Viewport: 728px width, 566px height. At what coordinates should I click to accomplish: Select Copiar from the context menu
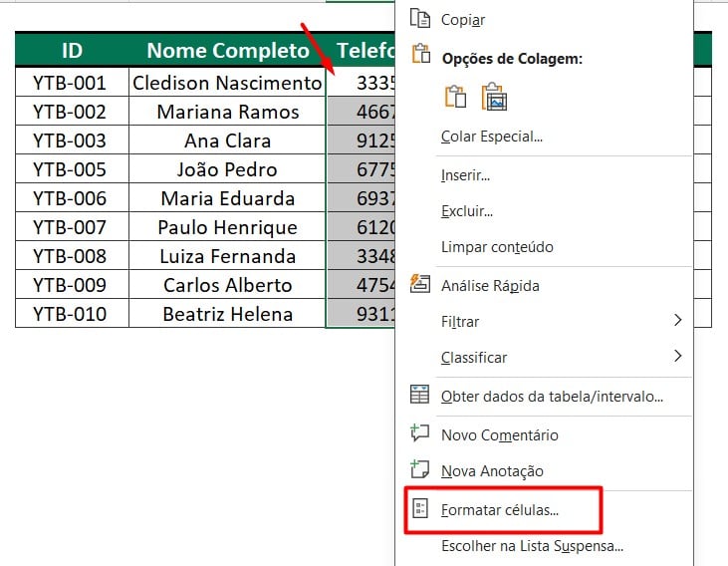tap(543, 20)
